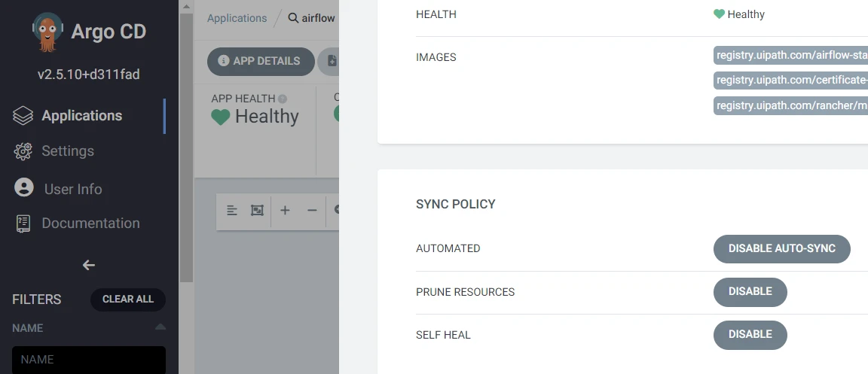Collapse sidebar with the left arrow
This screenshot has width=868, height=374.
coord(89,265)
